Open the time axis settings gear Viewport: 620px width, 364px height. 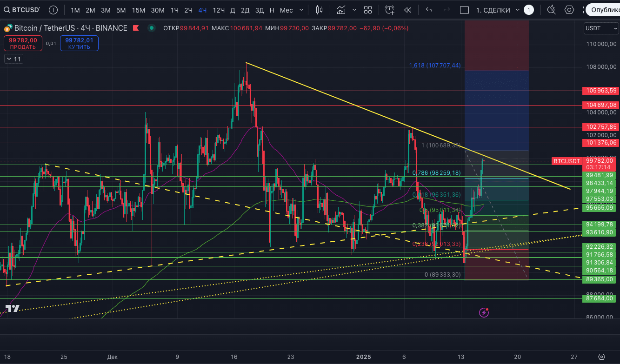coord(601,357)
